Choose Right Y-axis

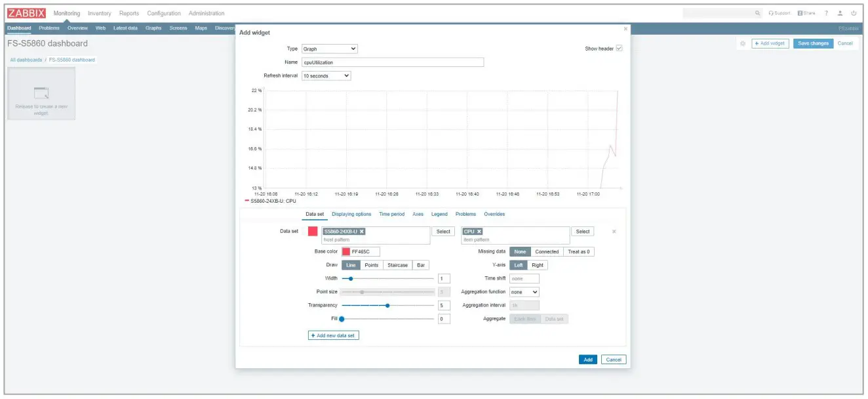pos(538,265)
